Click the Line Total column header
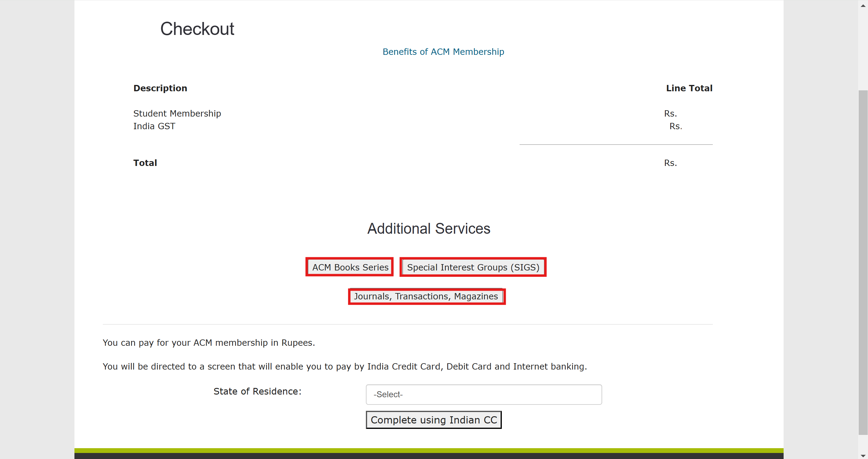This screenshot has height=459, width=868. point(689,88)
